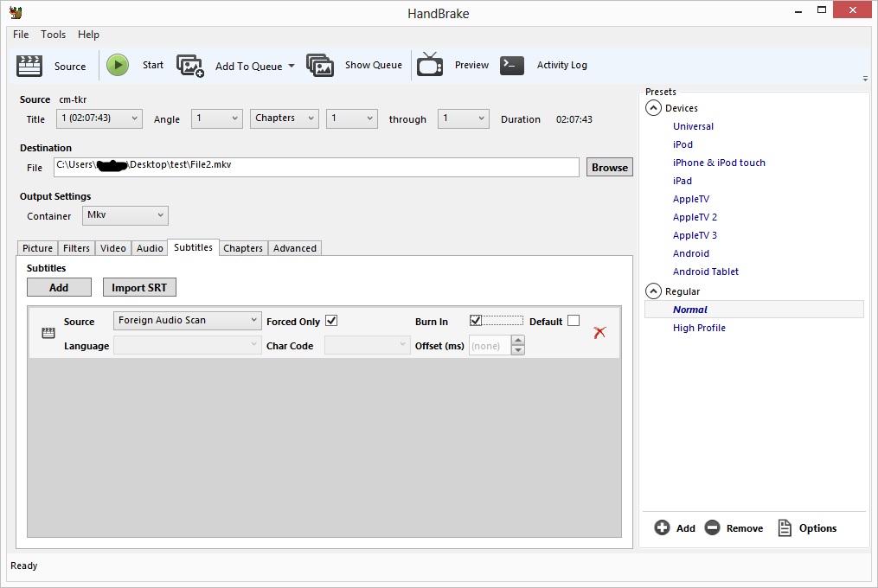
Task: Click the plus icon to add preset
Action: [x=662, y=527]
